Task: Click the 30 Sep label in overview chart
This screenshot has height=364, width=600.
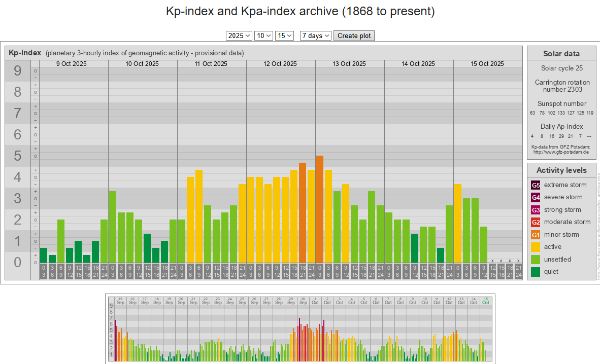Action: tap(303, 301)
